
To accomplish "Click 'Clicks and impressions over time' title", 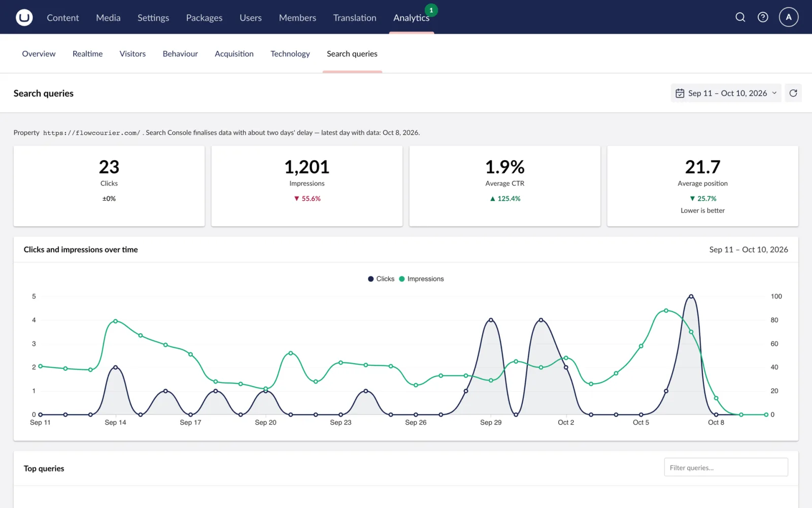I will pyautogui.click(x=81, y=249).
